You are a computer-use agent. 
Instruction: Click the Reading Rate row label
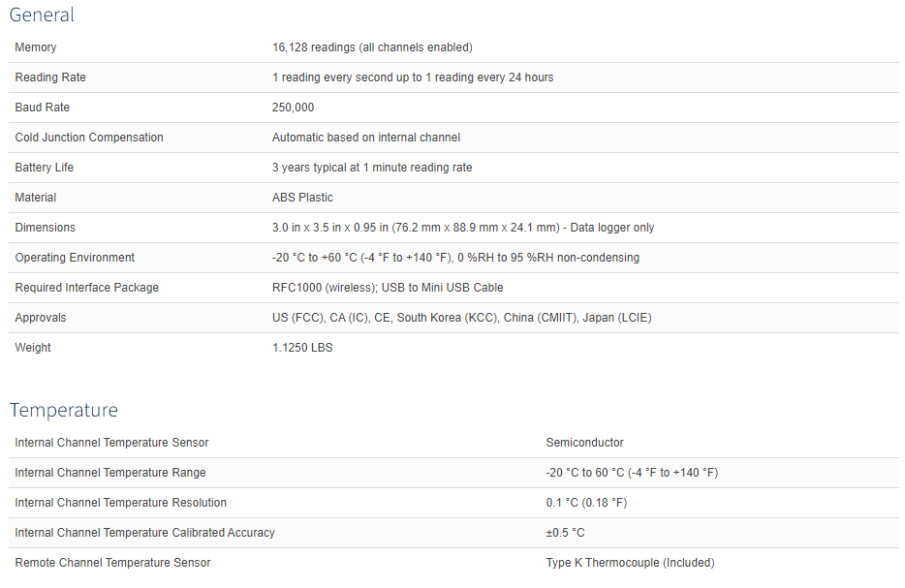tap(50, 77)
